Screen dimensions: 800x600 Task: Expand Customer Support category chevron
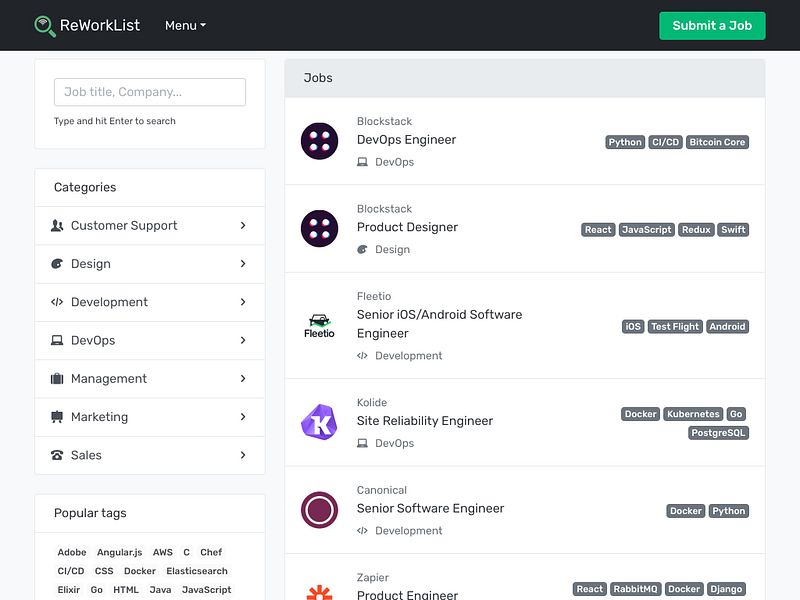[x=243, y=226]
